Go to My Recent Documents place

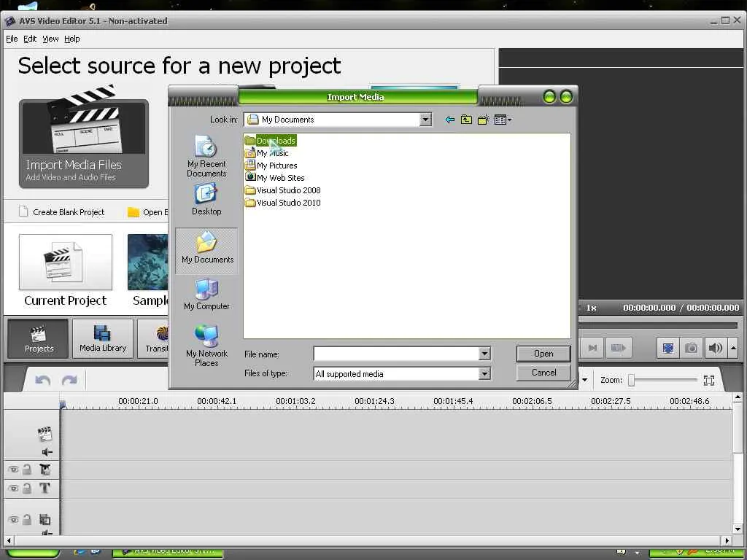click(206, 156)
